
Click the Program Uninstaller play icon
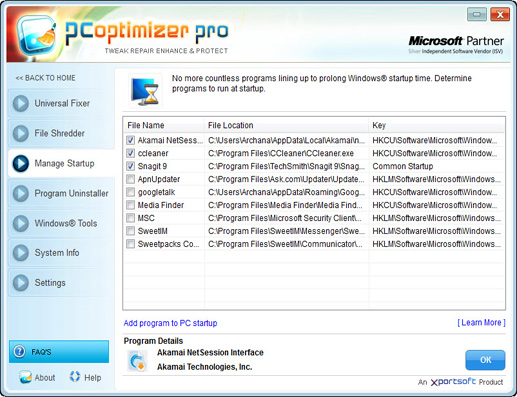(21, 193)
